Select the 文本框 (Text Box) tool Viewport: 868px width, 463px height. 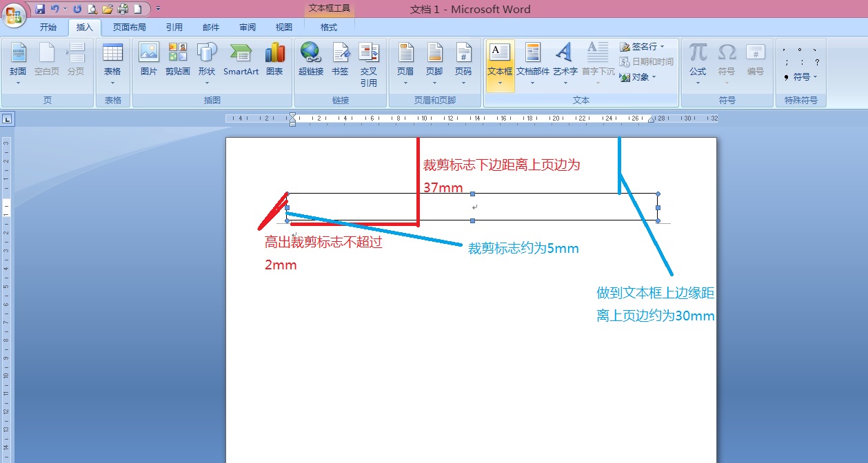click(499, 62)
